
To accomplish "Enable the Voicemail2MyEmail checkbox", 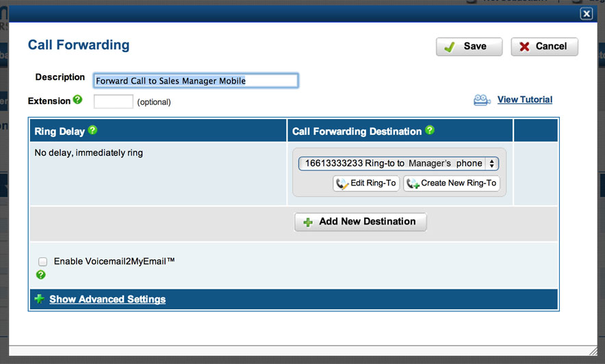I will coord(43,261).
